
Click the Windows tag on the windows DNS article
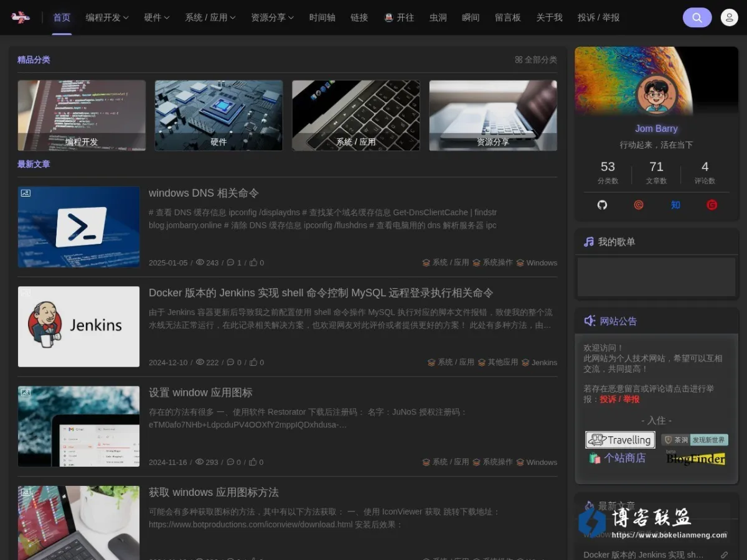[x=537, y=263]
